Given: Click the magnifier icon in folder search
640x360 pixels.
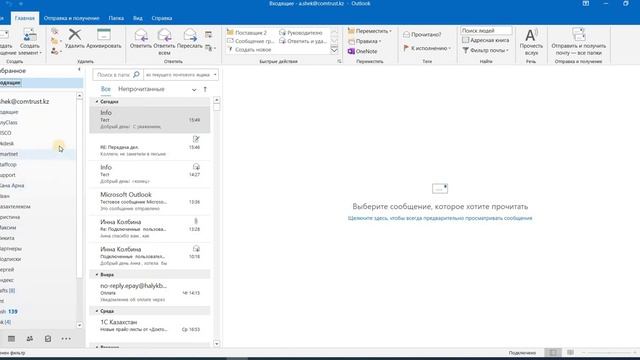Looking at the screenshot, I should (136, 74).
